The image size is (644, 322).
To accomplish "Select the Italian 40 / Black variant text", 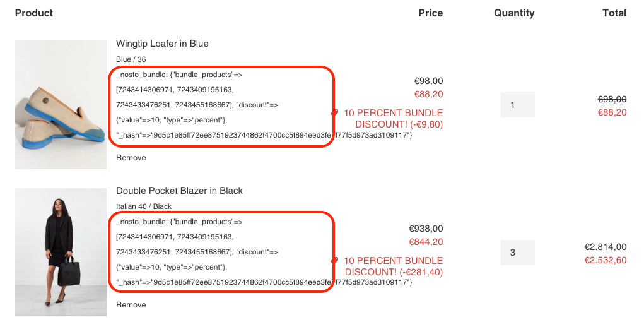I will pos(144,206).
